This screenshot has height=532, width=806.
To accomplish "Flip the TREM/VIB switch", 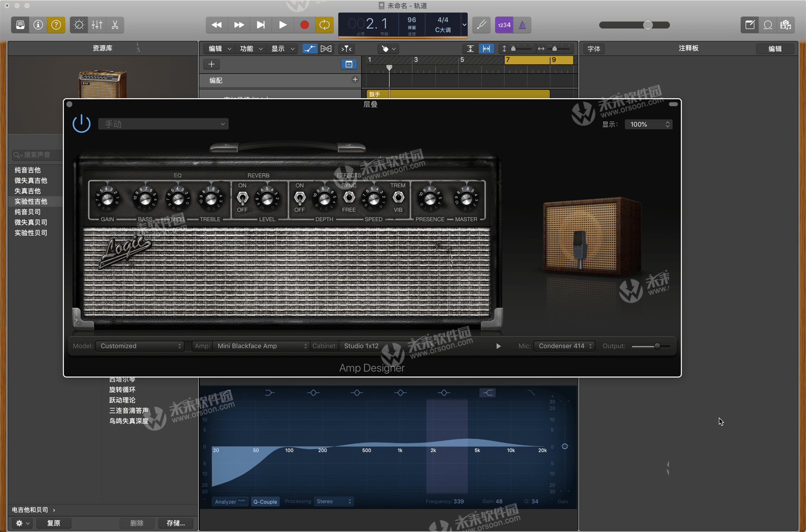I will (398, 198).
